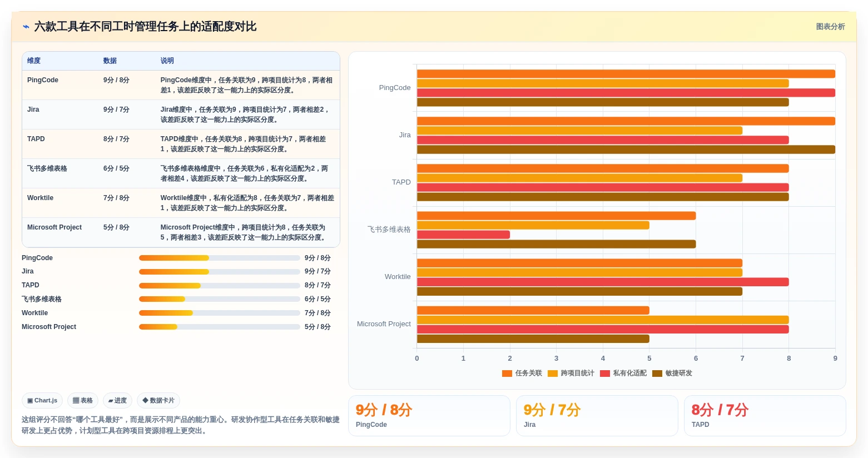The width and height of the screenshot is (868, 458).
Task: Click the Worktile progress bar
Action: point(220,313)
